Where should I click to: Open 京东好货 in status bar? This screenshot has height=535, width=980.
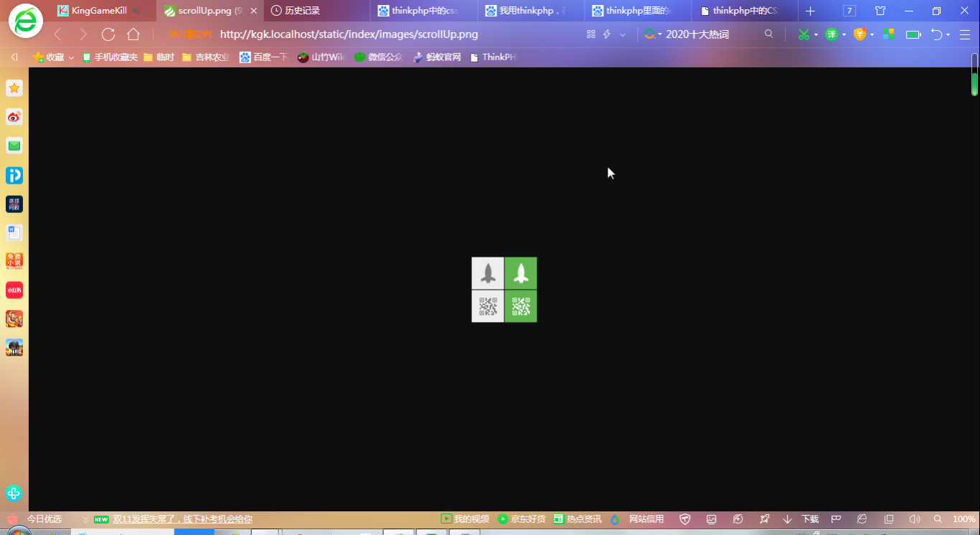point(522,519)
